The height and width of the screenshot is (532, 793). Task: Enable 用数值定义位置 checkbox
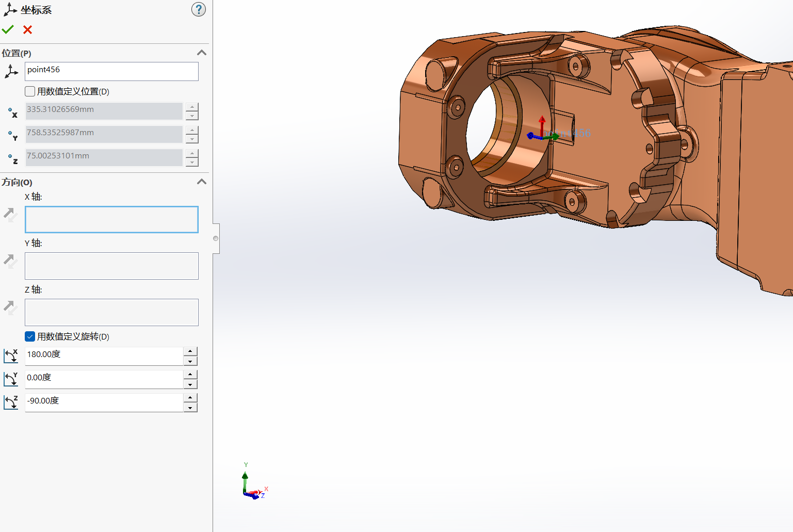coord(30,91)
